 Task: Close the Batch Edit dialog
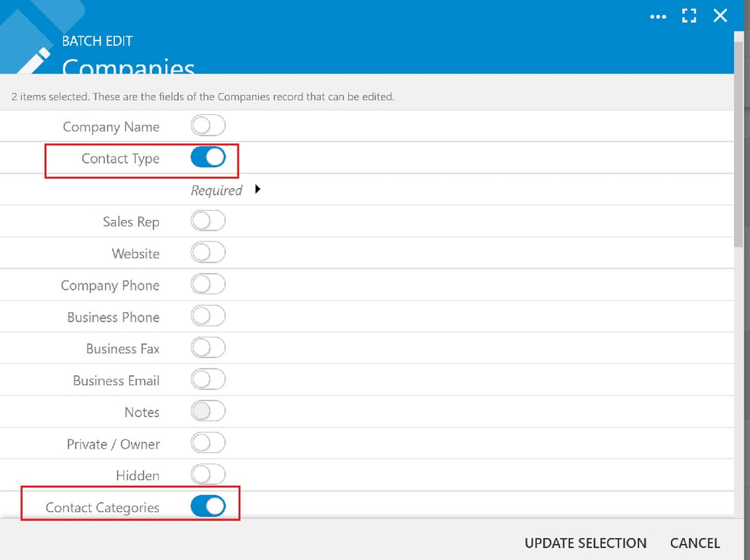tap(720, 16)
